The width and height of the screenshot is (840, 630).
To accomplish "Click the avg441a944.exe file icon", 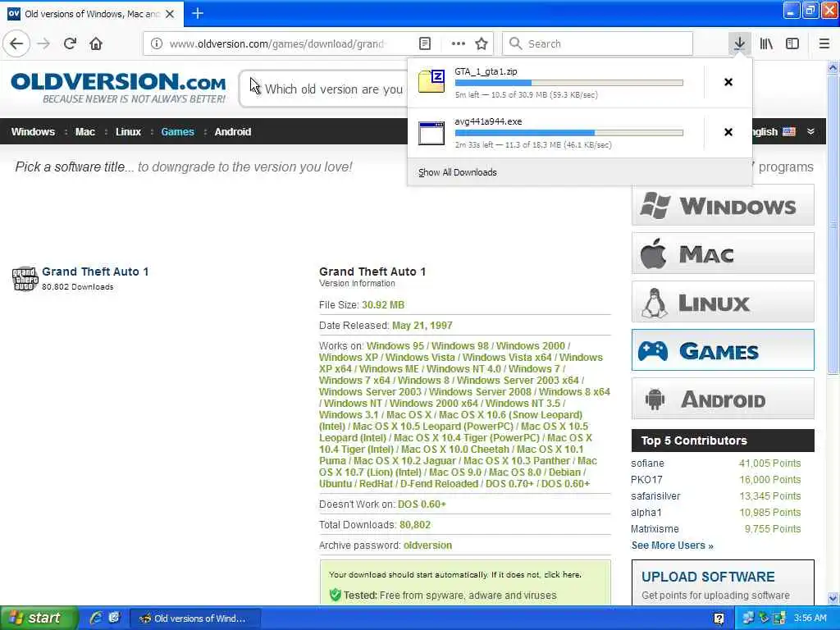I will [x=431, y=133].
